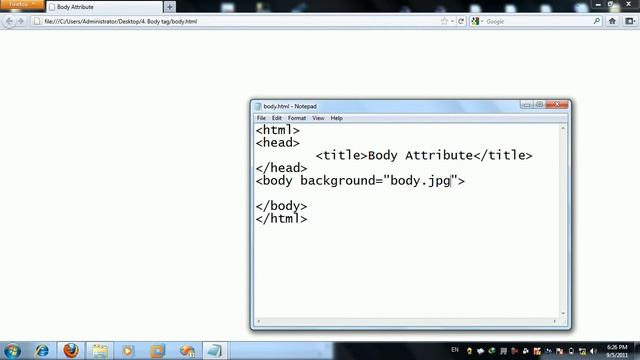Open Notepad Help menu

[x=336, y=118]
